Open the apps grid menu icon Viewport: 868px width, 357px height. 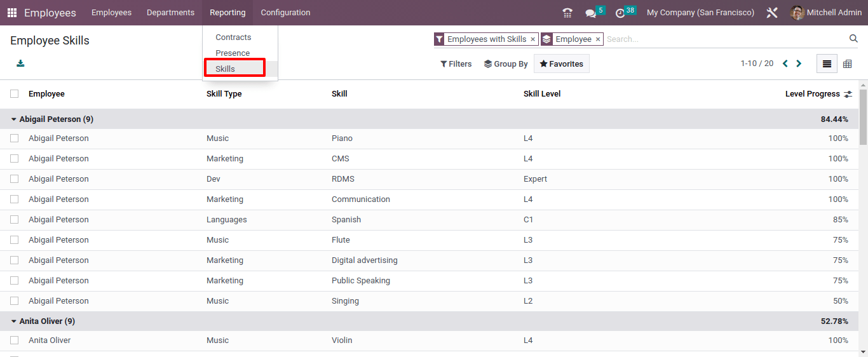[x=12, y=13]
